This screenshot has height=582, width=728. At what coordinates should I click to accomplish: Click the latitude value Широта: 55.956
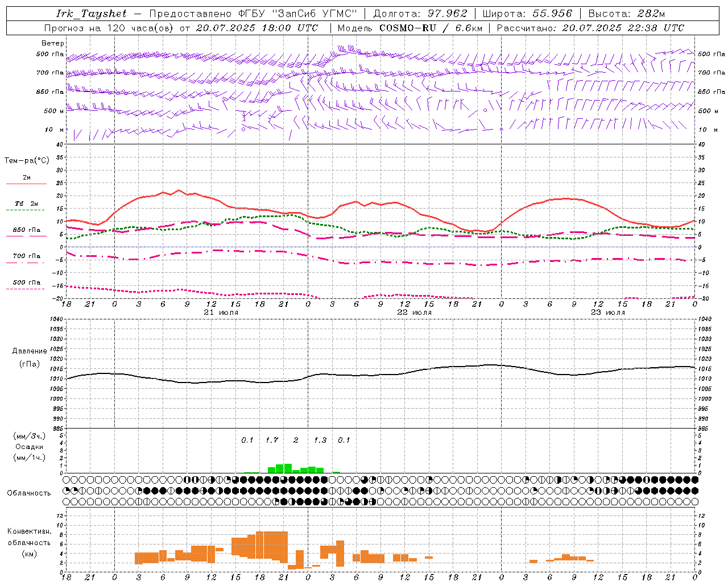tap(527, 14)
